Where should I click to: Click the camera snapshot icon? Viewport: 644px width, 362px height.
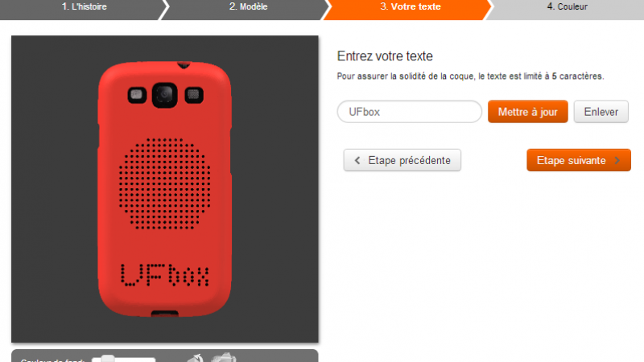(x=224, y=358)
